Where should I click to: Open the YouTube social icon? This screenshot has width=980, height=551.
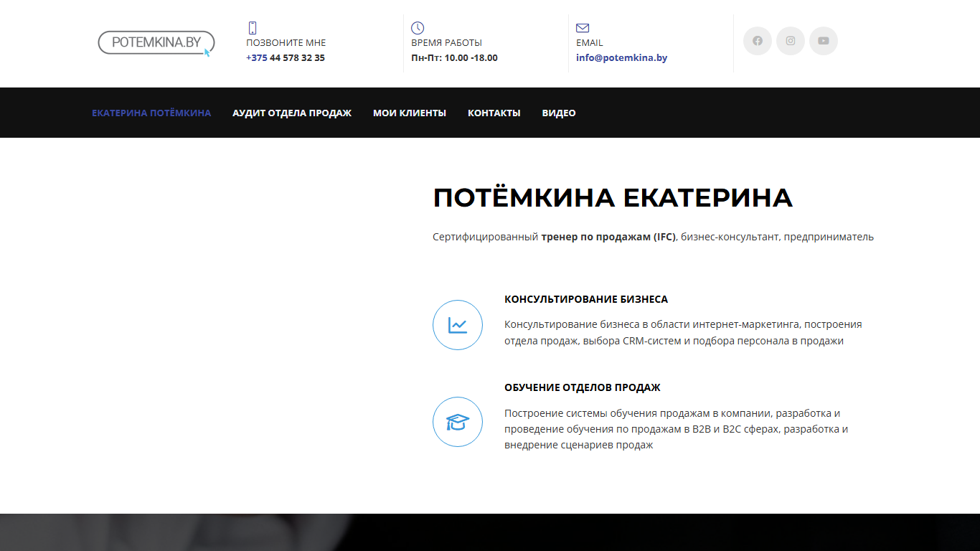[824, 41]
